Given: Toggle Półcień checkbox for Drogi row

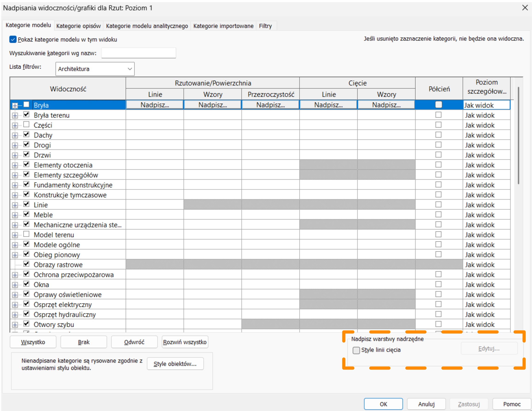Looking at the screenshot, I should tap(438, 145).
